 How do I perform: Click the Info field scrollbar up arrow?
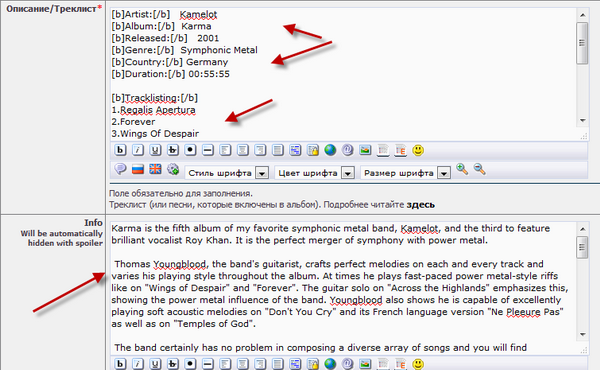coord(582,229)
